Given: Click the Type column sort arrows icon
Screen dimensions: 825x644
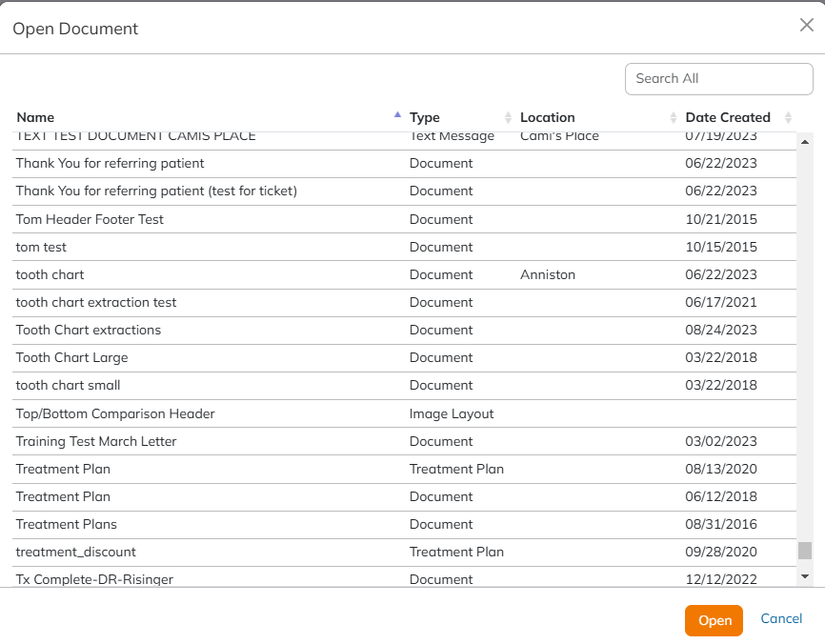Looking at the screenshot, I should [508, 117].
